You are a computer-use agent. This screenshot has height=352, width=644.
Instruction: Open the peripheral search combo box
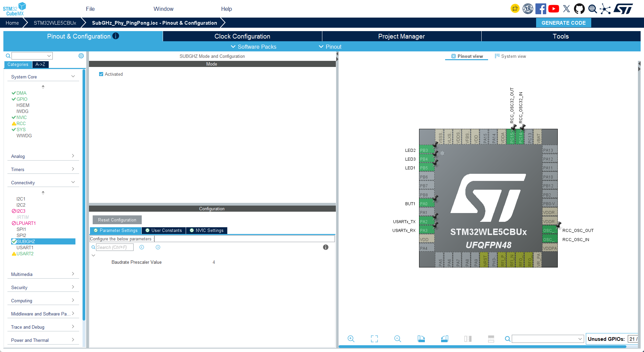32,56
